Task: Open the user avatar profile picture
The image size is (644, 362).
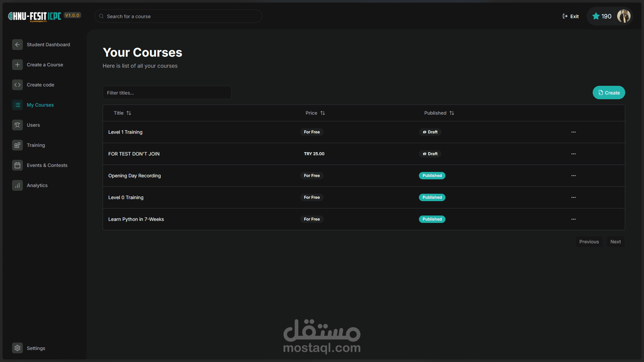Action: point(624,16)
